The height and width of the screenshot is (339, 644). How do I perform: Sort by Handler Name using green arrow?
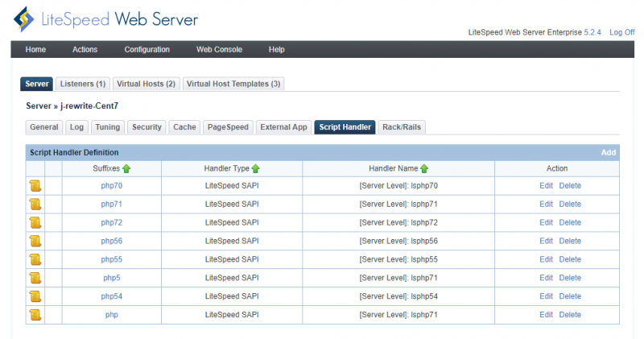[424, 168]
